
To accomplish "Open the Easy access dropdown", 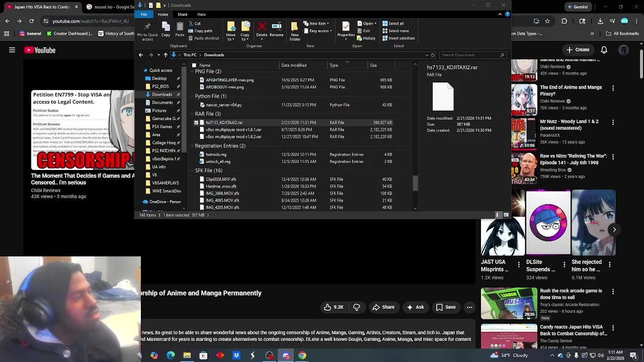I will (x=317, y=31).
